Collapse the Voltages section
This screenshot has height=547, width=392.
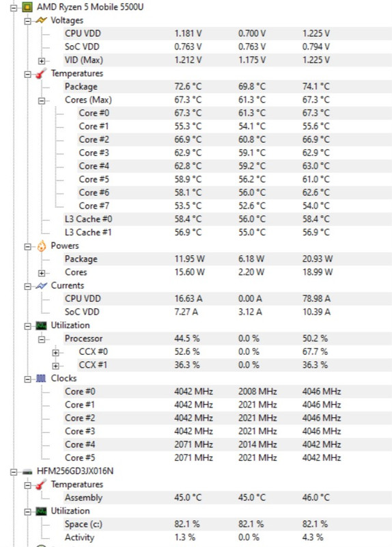pos(27,21)
